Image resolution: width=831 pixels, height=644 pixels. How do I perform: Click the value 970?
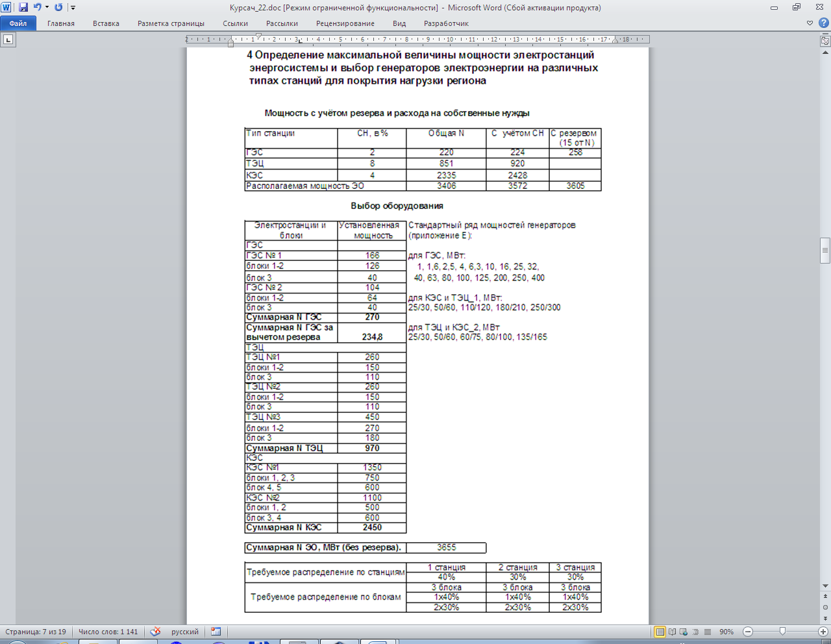pos(372,448)
